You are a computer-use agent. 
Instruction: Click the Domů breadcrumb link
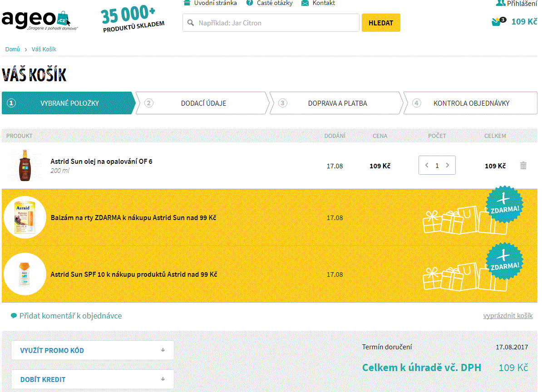pos(12,49)
